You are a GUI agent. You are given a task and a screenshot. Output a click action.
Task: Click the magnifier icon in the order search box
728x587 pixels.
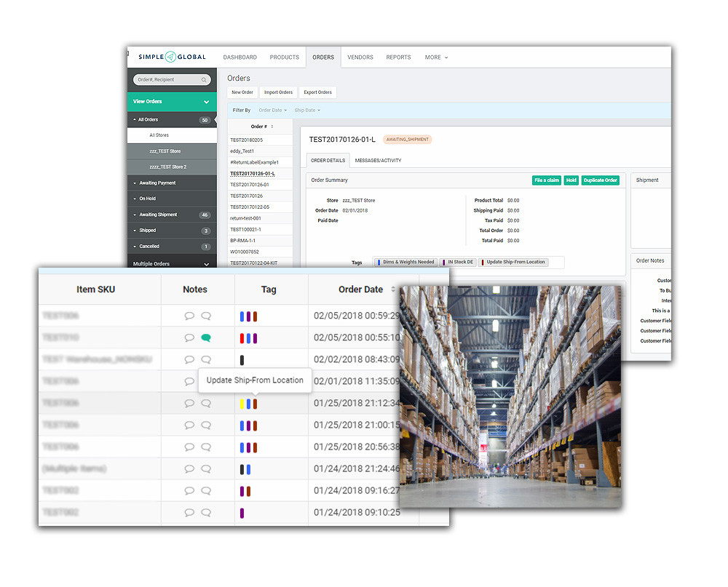pyautogui.click(x=203, y=80)
